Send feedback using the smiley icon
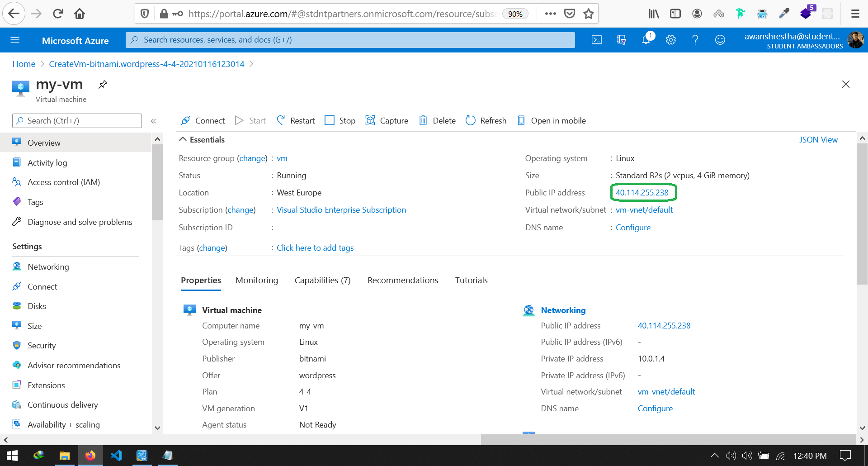 [x=720, y=40]
